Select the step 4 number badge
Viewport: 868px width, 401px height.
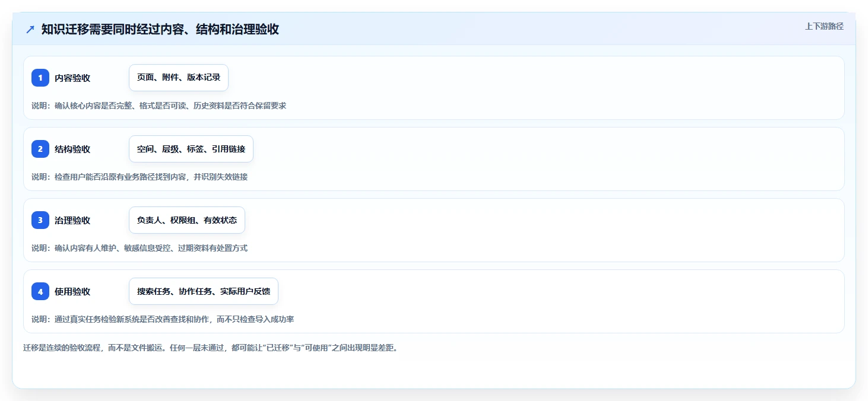[40, 291]
